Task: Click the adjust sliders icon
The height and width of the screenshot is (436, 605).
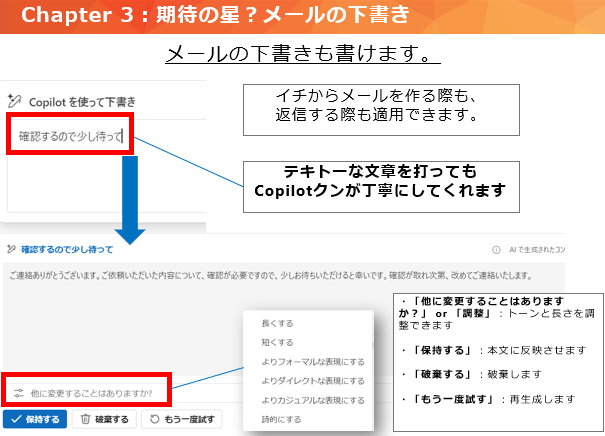Action: 19,393
